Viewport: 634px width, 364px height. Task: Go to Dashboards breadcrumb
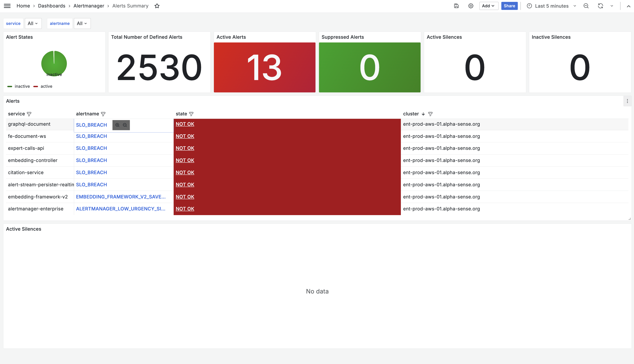51,6
